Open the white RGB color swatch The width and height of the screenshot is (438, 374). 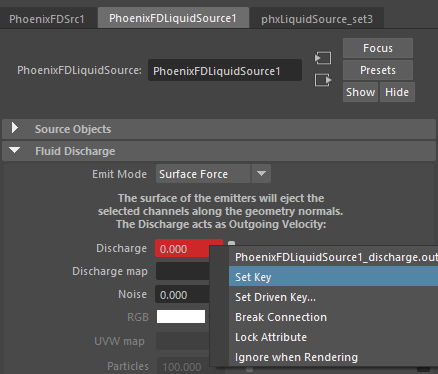pos(181,317)
